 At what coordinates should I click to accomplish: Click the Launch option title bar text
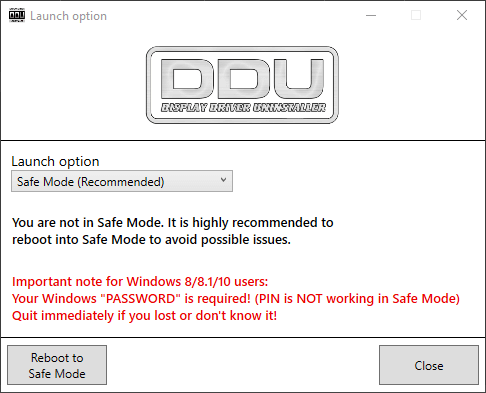tap(68, 16)
